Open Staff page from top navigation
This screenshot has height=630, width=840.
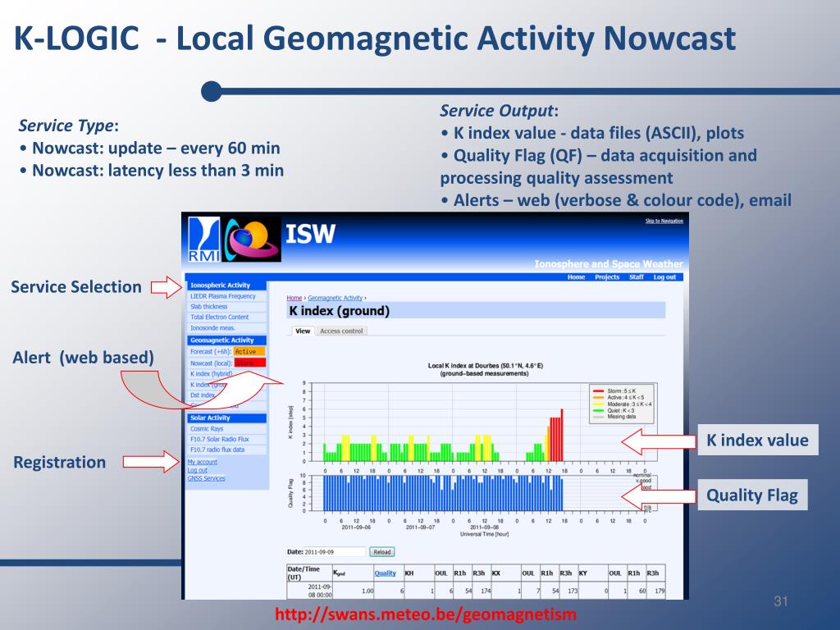point(637,277)
